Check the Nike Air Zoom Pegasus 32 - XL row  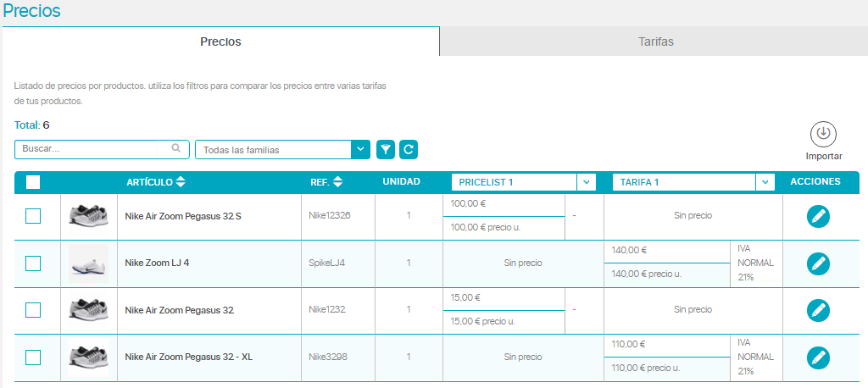33,358
